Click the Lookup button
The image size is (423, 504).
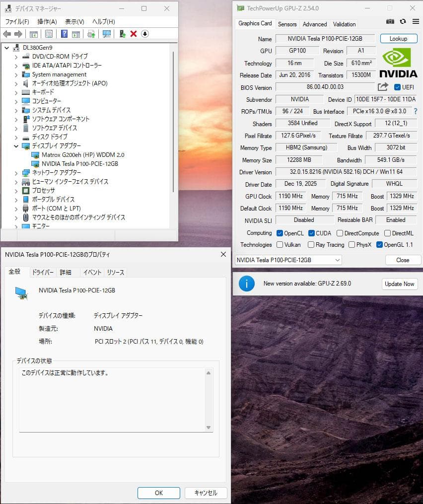pyautogui.click(x=399, y=39)
